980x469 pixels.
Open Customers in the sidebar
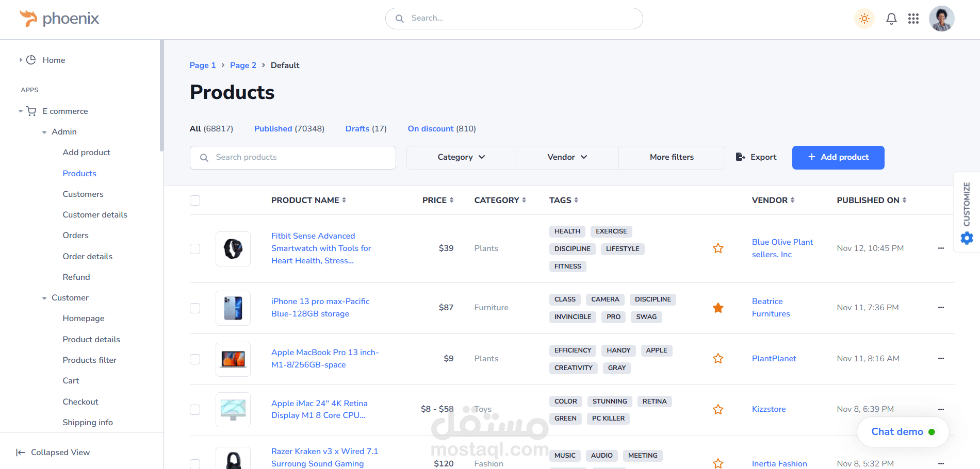[83, 194]
